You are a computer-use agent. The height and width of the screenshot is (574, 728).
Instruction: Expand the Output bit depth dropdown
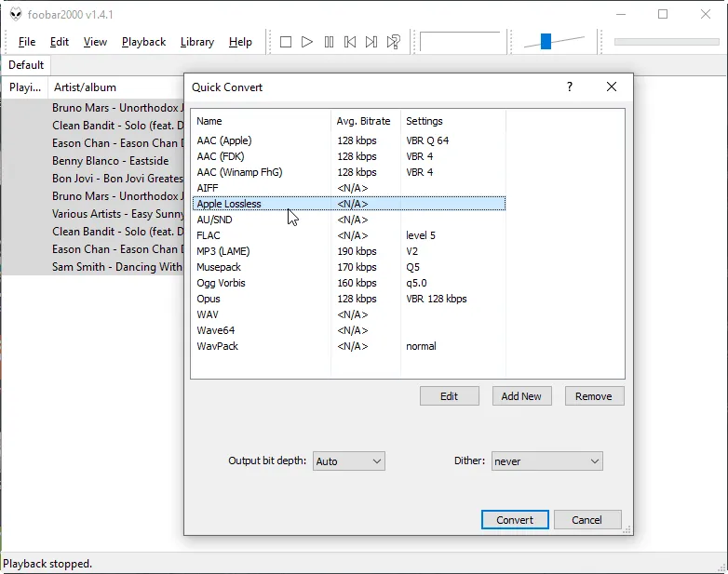coord(349,461)
